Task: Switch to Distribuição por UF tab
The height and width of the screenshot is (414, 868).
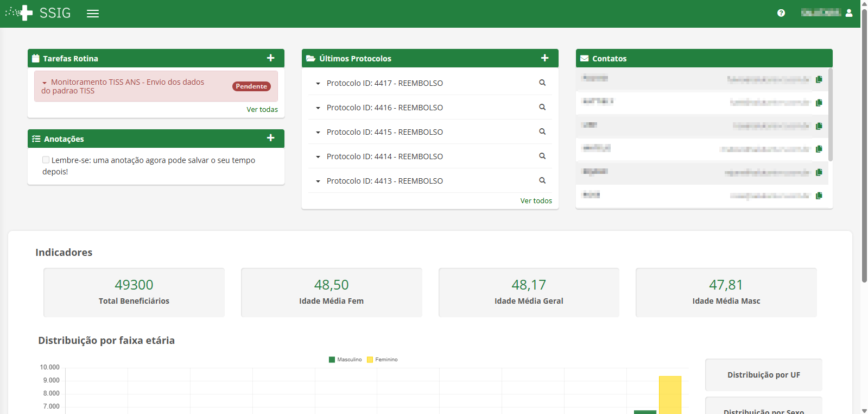Action: coord(763,375)
